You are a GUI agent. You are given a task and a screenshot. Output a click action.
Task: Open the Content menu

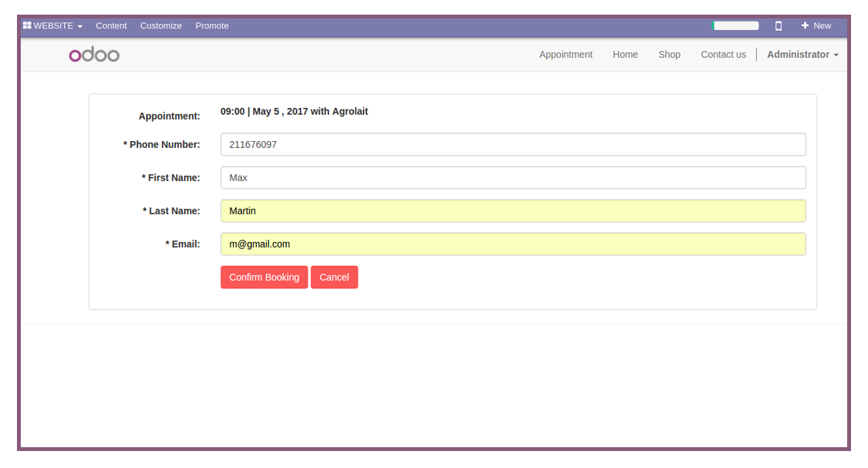111,26
